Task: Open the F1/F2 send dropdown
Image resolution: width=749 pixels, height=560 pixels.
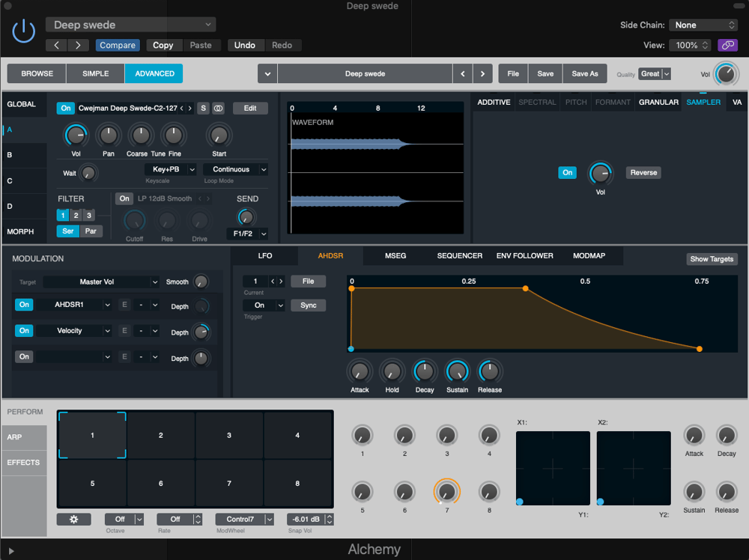Action: [247, 234]
